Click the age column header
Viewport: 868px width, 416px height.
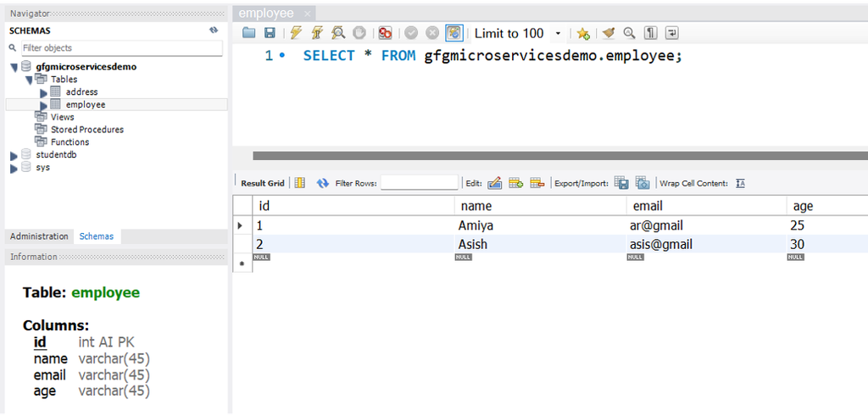point(827,206)
